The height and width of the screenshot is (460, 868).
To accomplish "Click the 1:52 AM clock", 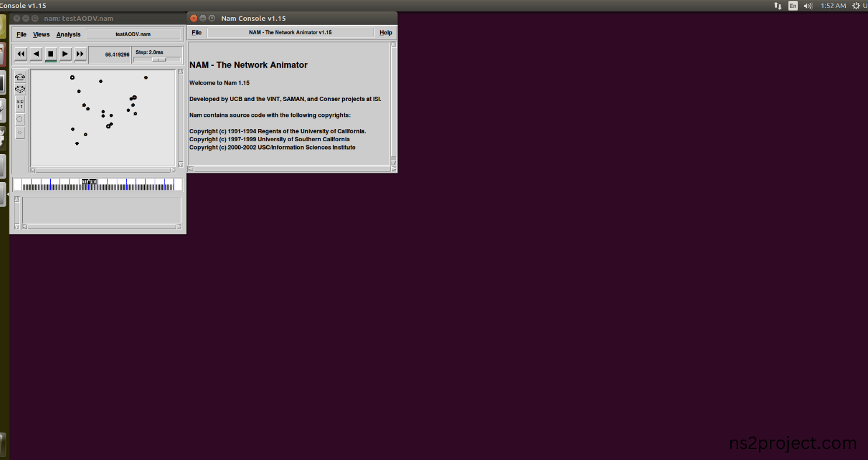I will 833,6.
